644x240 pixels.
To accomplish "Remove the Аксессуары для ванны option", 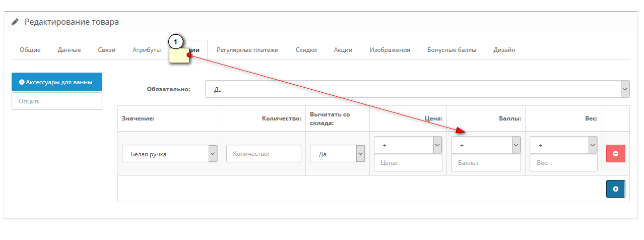I will 22,82.
